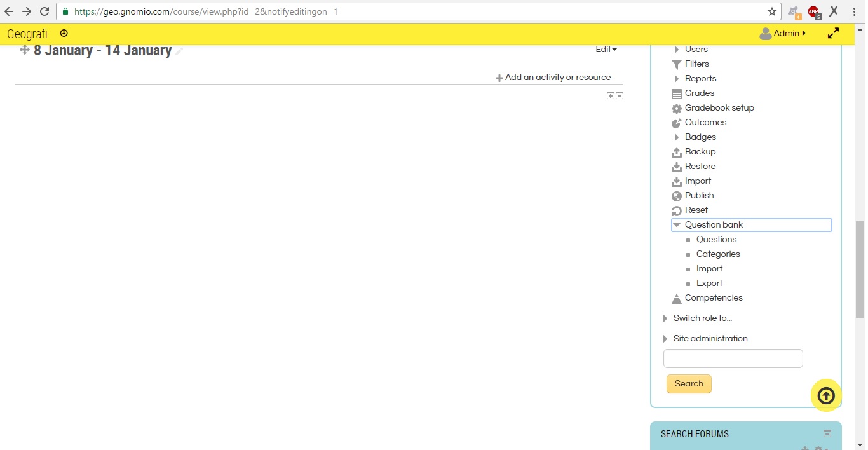Collapse the Search Forums block with minus icon

click(x=827, y=433)
